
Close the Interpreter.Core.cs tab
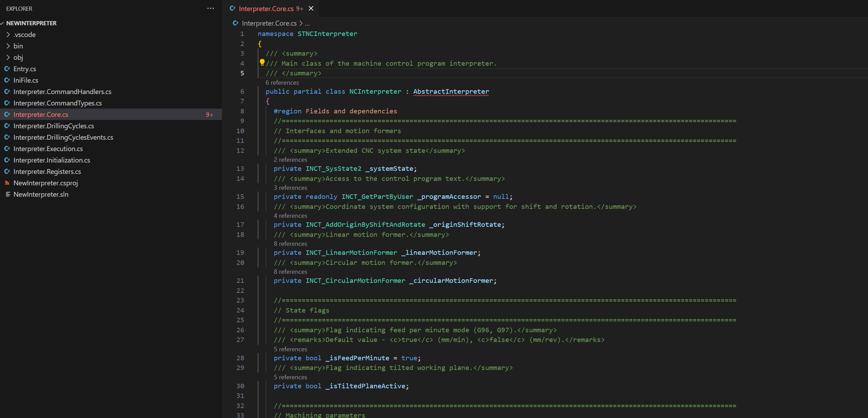click(311, 8)
